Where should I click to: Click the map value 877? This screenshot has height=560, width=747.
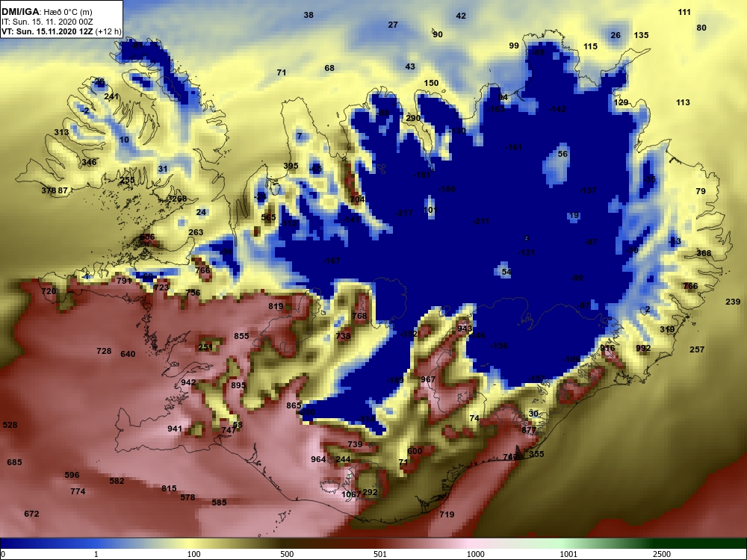[529, 430]
